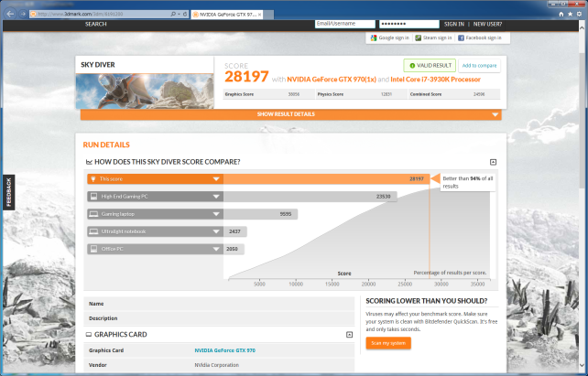This screenshot has height=376, width=588.
Task: Open Intel Core i7-3930K Processor link
Action: 435,80
